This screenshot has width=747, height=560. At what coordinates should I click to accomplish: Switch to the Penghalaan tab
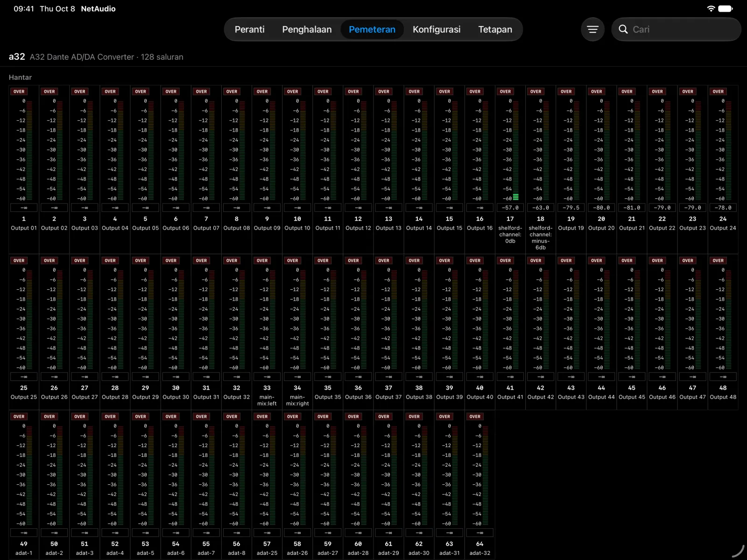pyautogui.click(x=307, y=29)
